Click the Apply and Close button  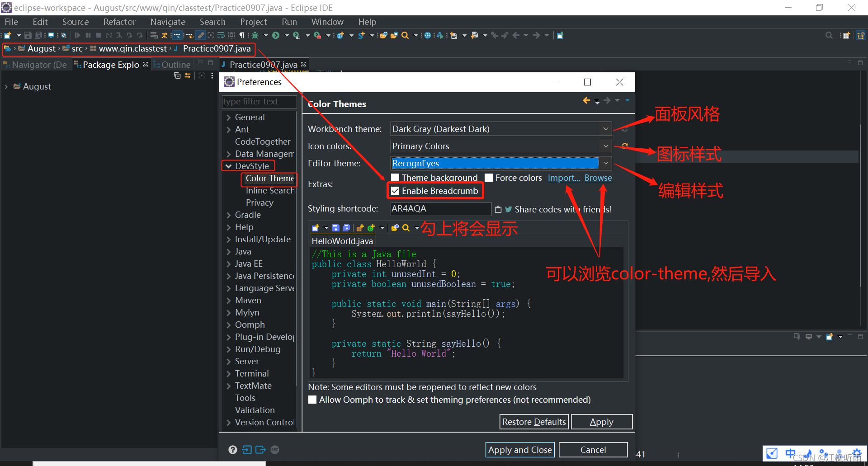pyautogui.click(x=520, y=450)
